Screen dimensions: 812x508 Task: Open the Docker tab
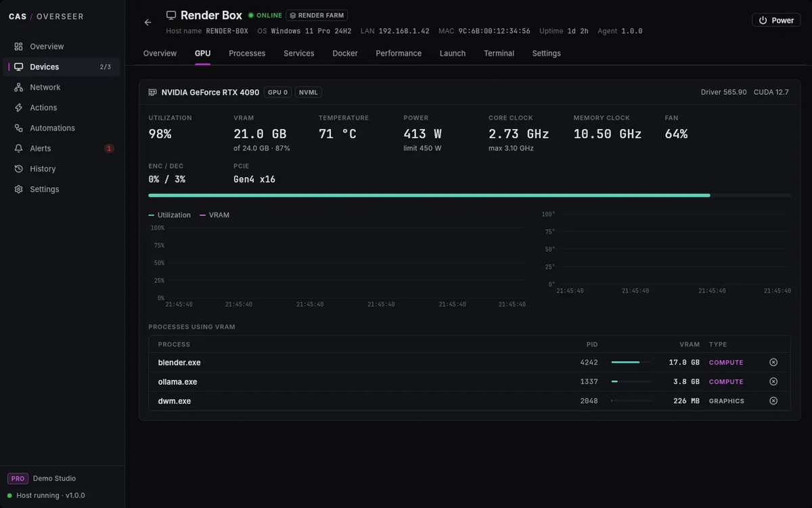345,53
